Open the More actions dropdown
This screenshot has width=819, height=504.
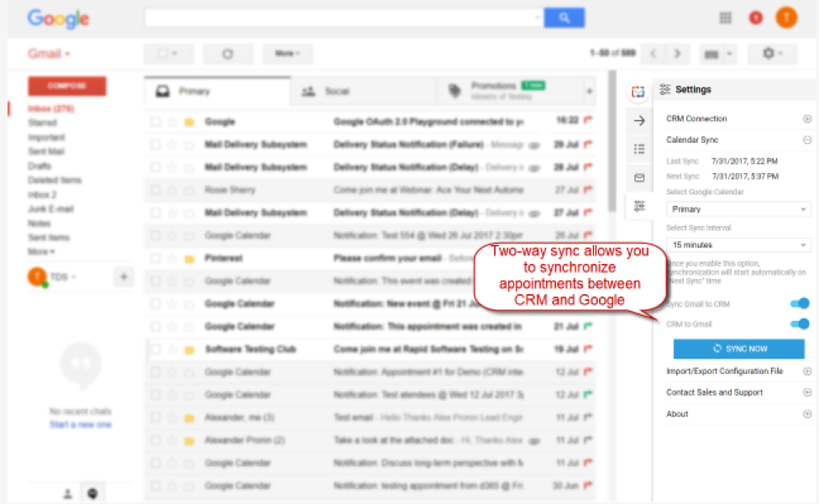pos(288,53)
